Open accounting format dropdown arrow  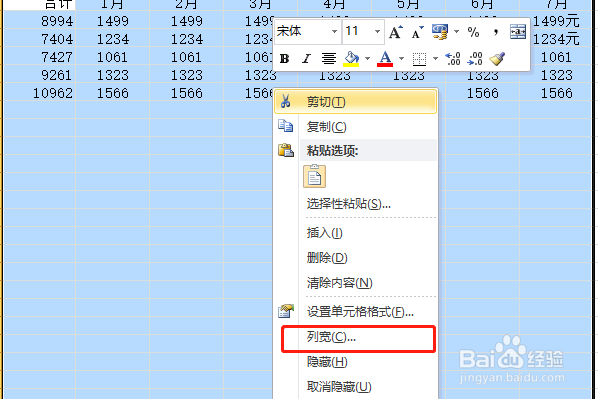coord(456,32)
